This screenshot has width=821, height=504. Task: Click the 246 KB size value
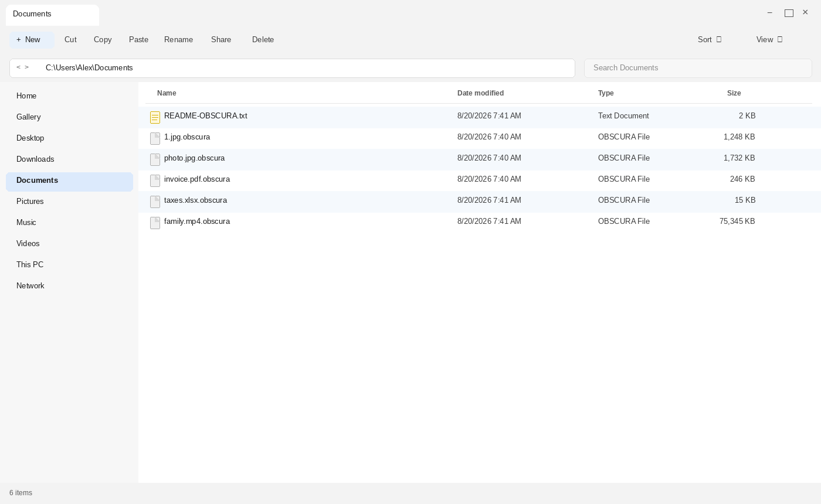(742, 179)
